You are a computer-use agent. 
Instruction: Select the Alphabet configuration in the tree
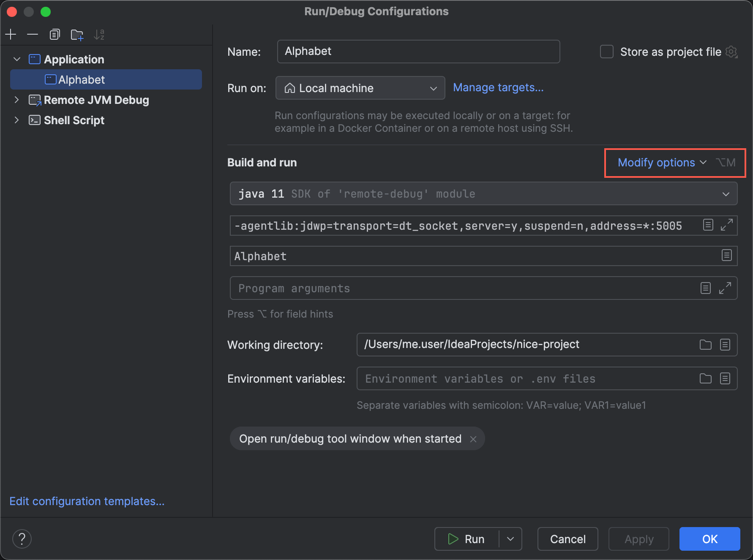pos(81,79)
